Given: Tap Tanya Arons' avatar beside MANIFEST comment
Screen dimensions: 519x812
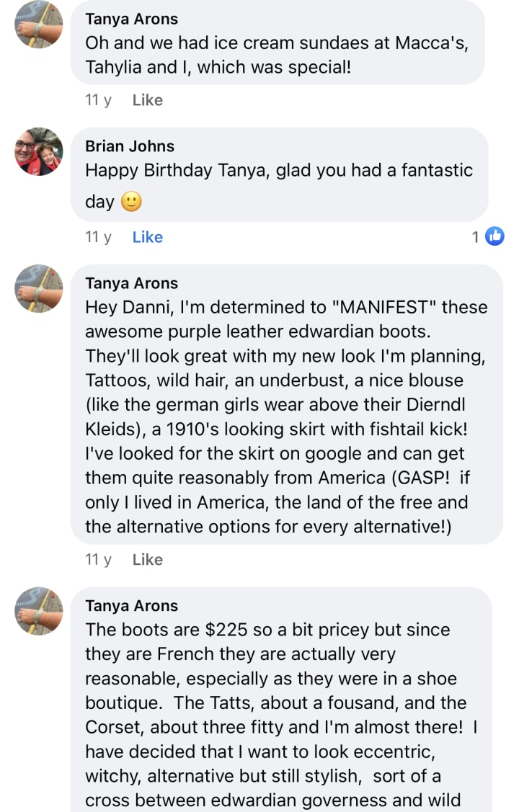Looking at the screenshot, I should (x=39, y=289).
